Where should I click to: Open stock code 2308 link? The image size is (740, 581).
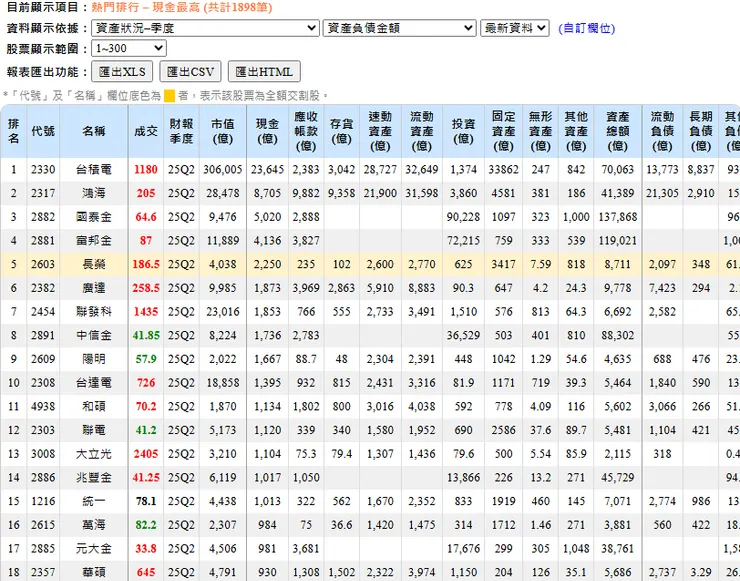pos(43,383)
